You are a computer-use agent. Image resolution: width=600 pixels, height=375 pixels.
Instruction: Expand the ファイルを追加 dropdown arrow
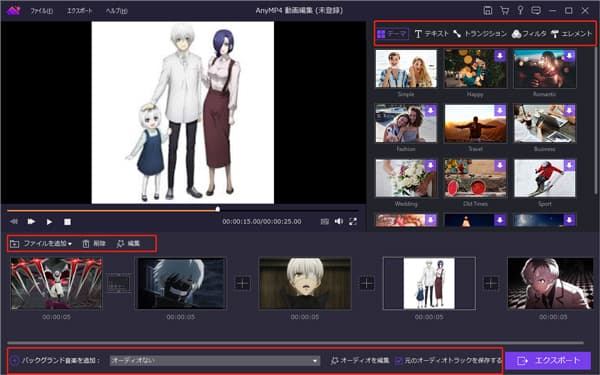70,244
